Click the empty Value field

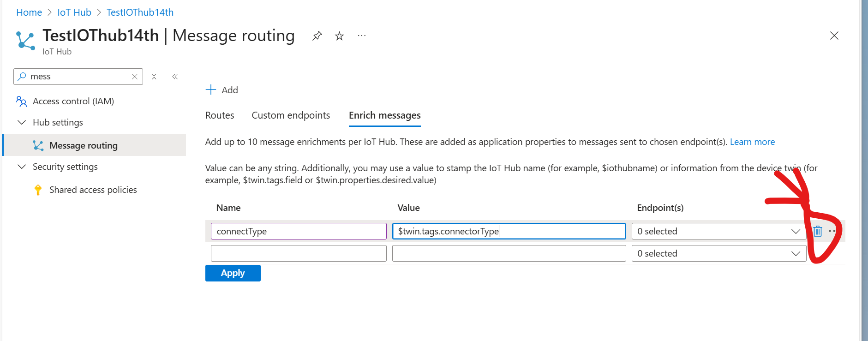point(509,253)
